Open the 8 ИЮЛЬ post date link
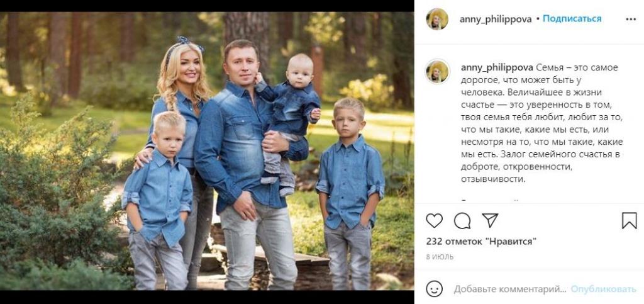 coord(440,257)
